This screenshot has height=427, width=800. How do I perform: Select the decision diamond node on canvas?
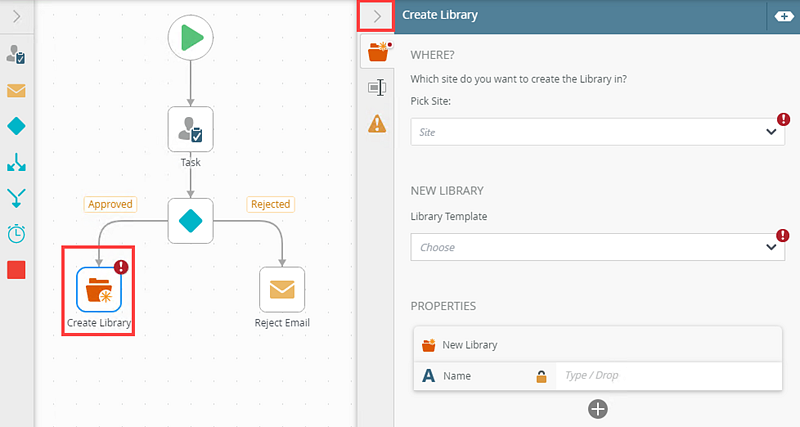(190, 220)
